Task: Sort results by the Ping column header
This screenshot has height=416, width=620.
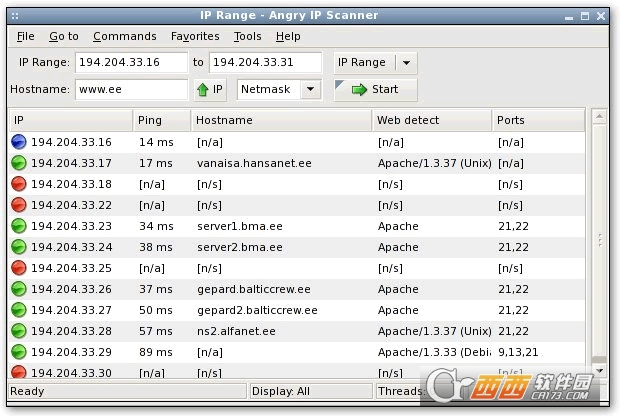Action: (x=162, y=120)
